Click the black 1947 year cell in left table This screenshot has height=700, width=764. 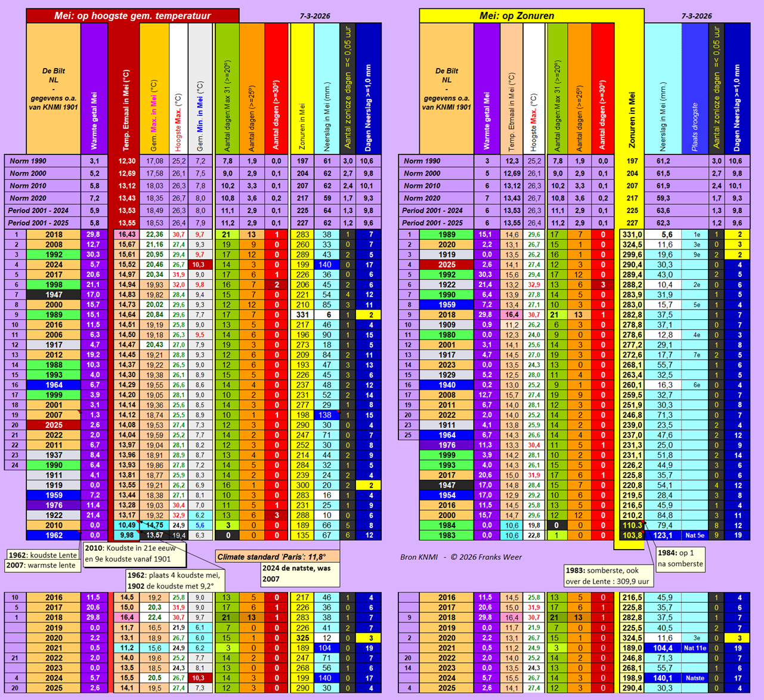[x=54, y=295]
